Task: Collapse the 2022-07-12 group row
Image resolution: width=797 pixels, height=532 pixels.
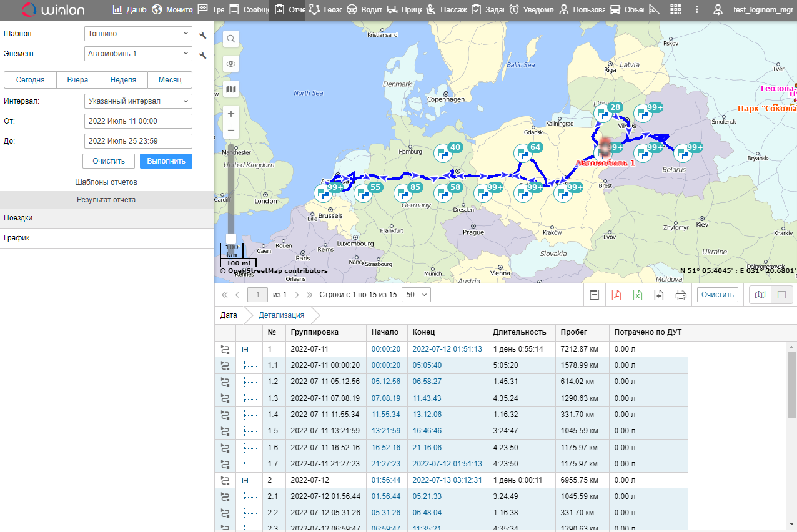Action: tap(245, 480)
